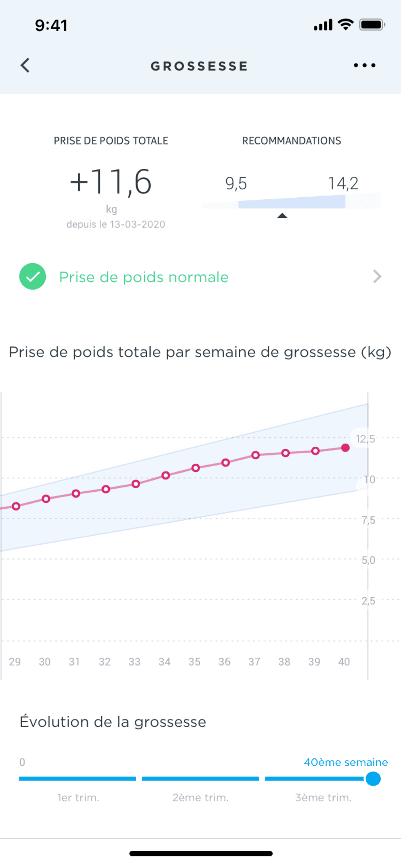The image size is (401, 868).
Task: Tap the '40ème semaine' label
Action: pyautogui.click(x=345, y=762)
